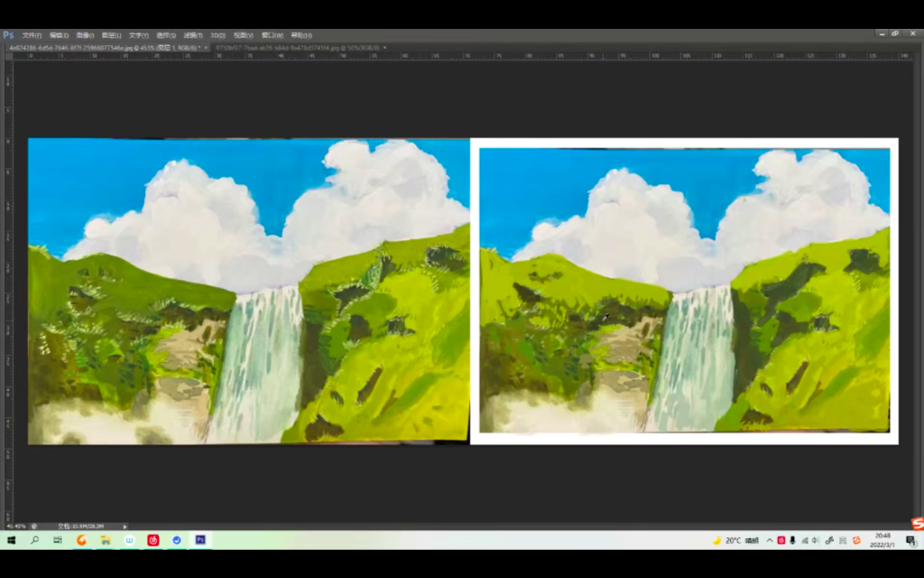Switch to the second document tab at 50%
Screen dimensions: 924x578
298,47
